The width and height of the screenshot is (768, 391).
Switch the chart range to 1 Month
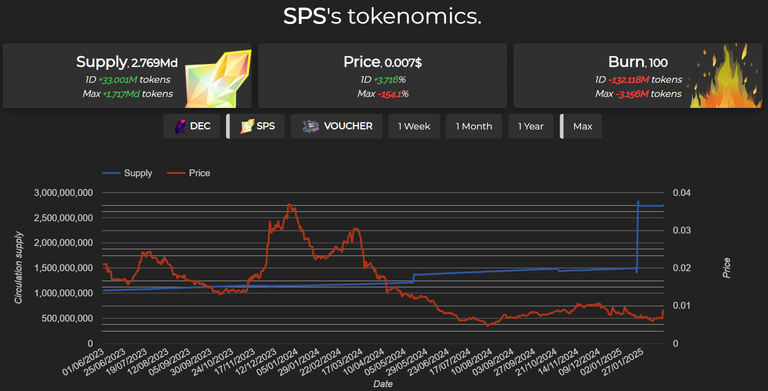474,126
